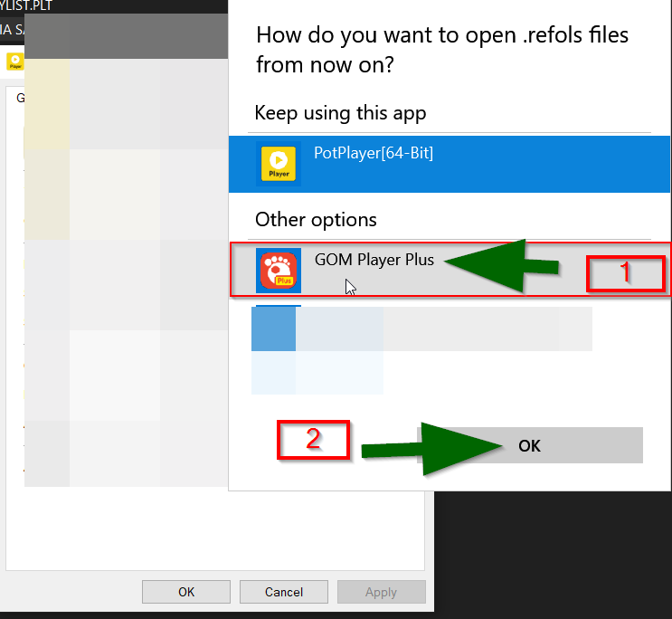
Task: Click the PotPlayer yellow app icon in the list
Action: [x=279, y=164]
